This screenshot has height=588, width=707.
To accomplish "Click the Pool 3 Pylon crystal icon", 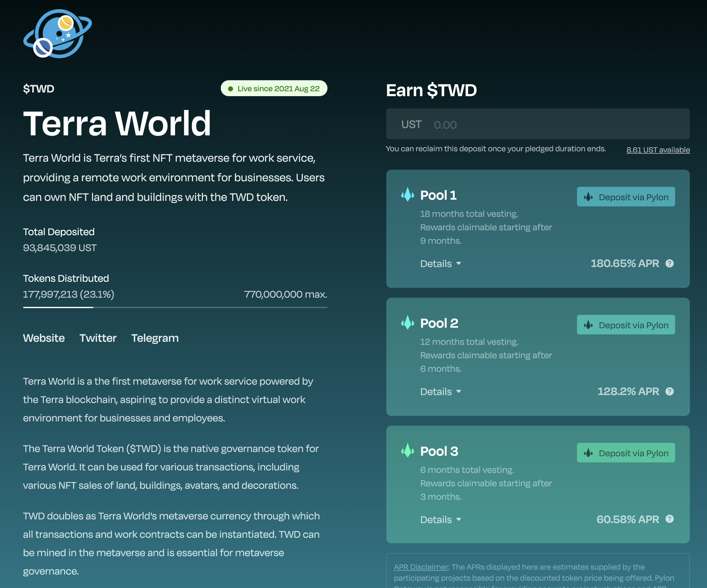I will pos(407,450).
